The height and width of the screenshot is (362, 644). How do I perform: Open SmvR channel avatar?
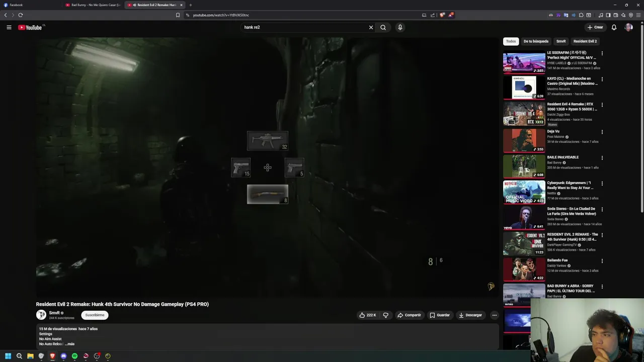41,315
